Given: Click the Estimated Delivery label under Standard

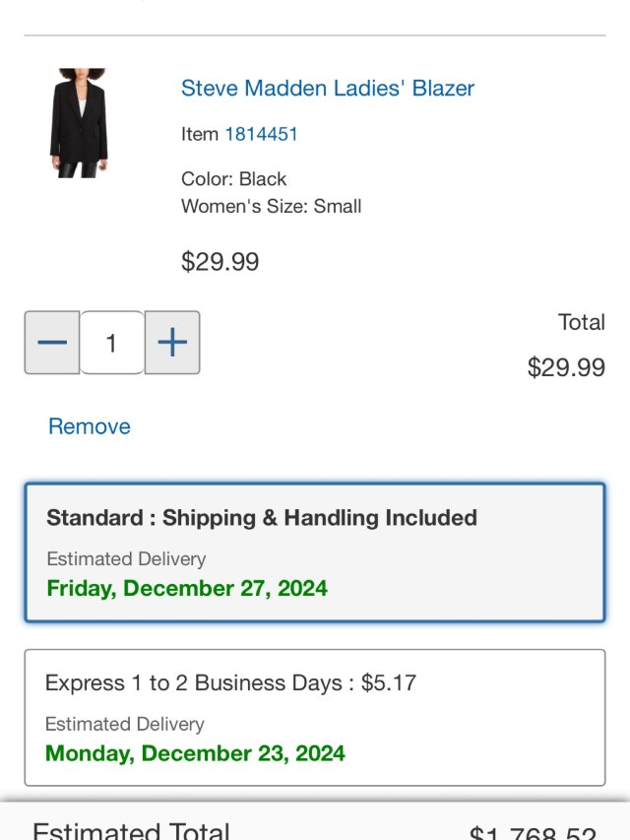Looking at the screenshot, I should 126,559.
